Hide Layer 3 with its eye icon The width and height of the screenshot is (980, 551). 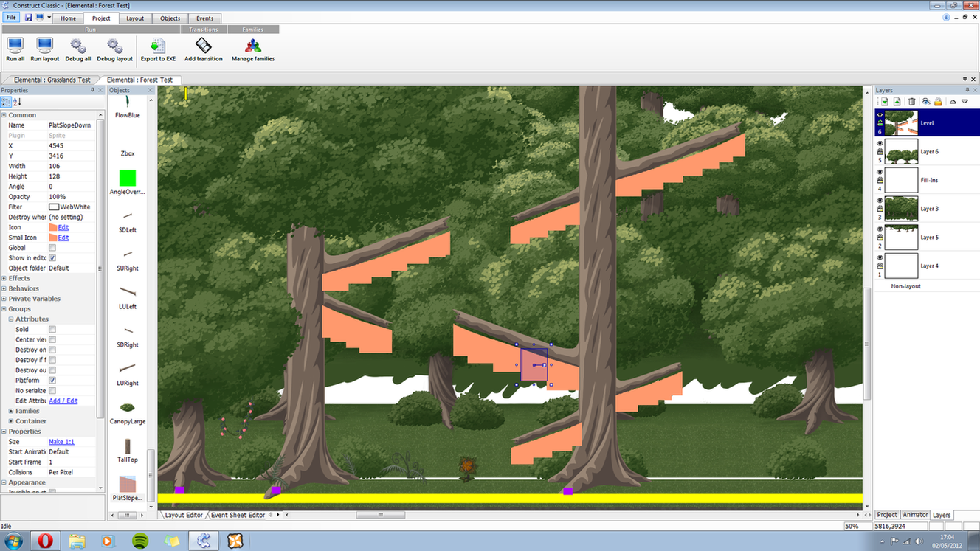pyautogui.click(x=880, y=201)
